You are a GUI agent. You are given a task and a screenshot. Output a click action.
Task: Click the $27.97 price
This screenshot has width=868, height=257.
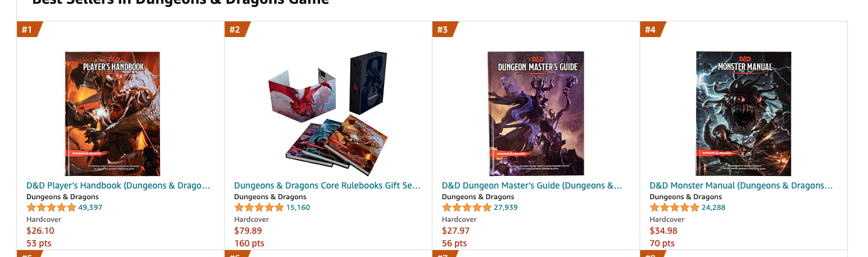point(456,231)
